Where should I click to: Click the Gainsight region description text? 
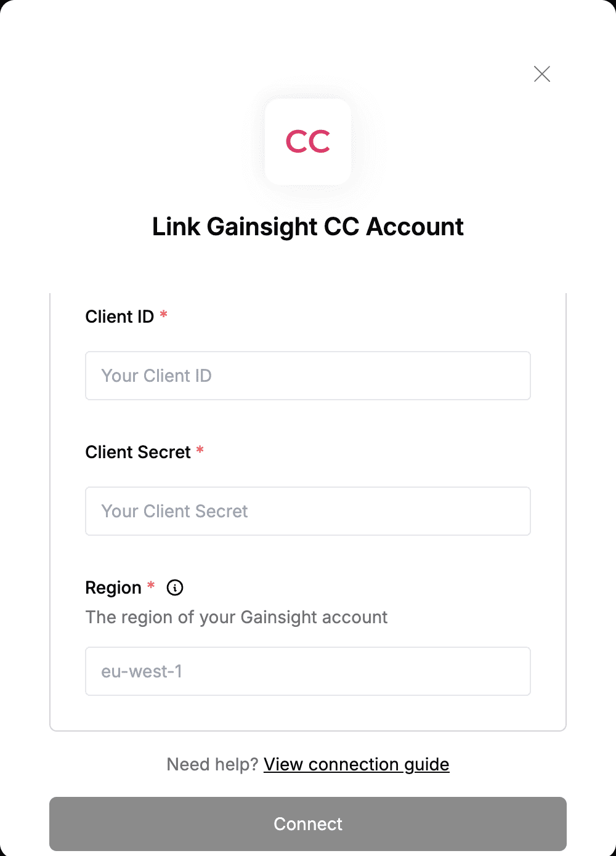pos(237,618)
